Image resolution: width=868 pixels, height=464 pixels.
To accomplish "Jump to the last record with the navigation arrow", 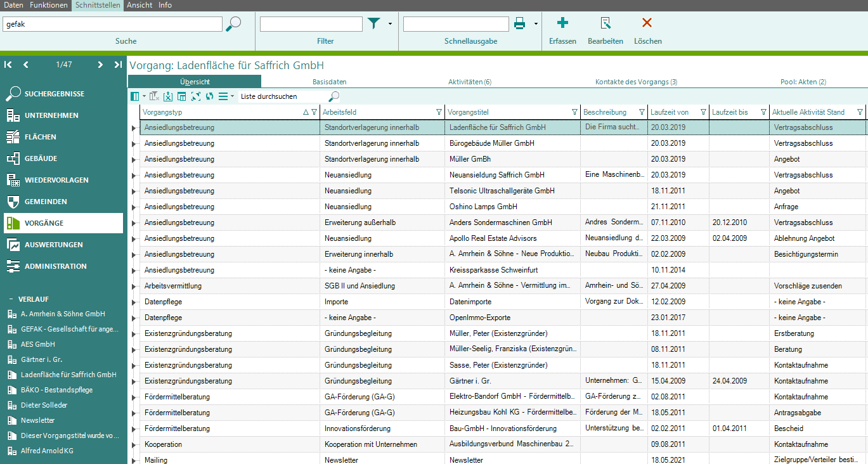I will point(118,65).
